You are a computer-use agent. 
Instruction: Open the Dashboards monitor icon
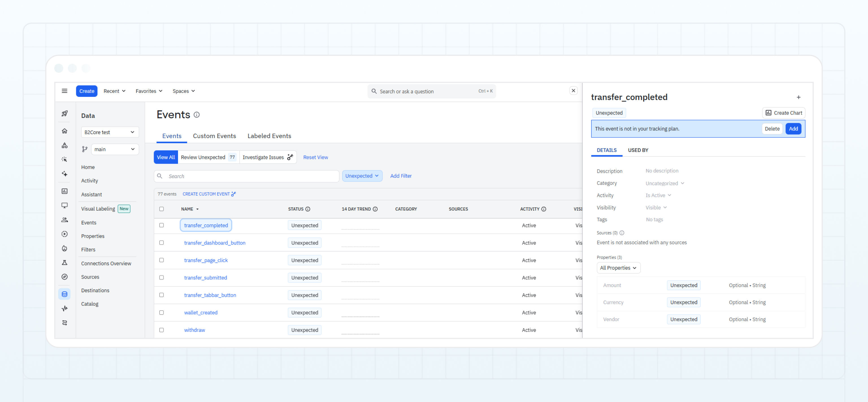pyautogui.click(x=65, y=205)
